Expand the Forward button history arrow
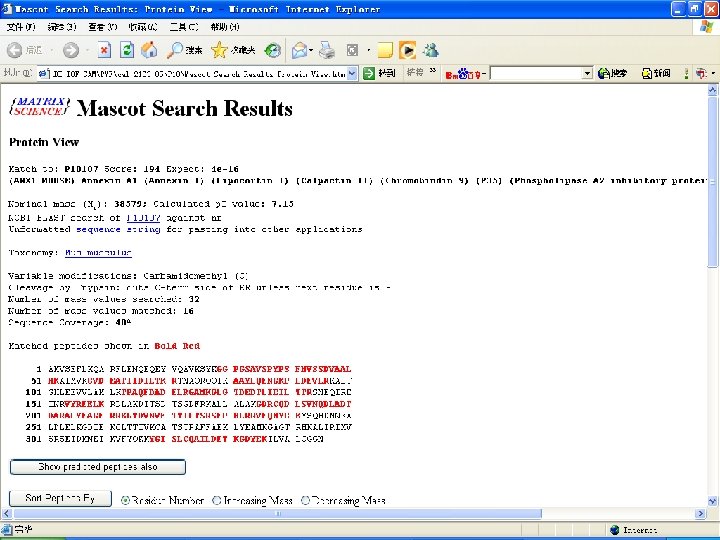 [x=87, y=50]
